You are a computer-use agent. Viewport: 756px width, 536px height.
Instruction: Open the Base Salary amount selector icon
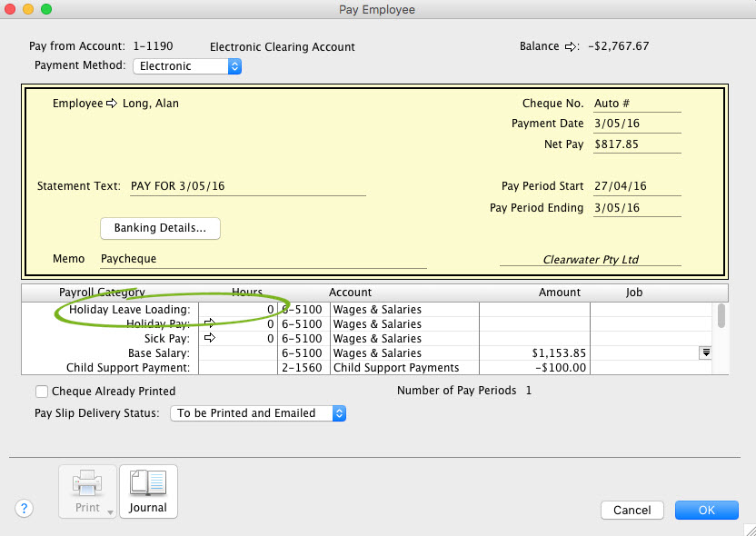point(705,352)
